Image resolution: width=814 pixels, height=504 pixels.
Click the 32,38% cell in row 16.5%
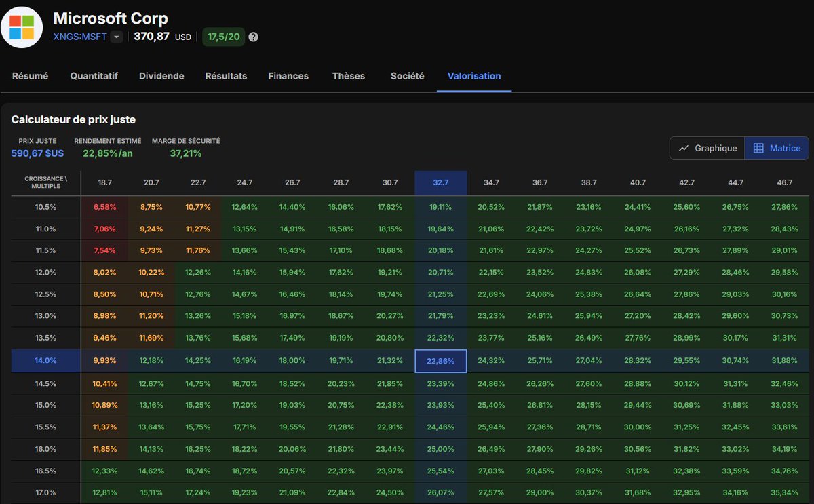686,471
